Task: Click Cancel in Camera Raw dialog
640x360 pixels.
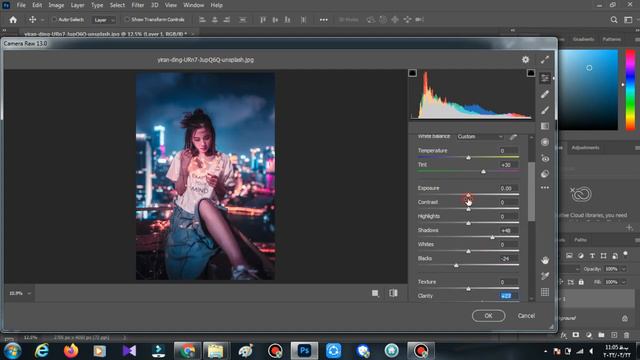Action: pyautogui.click(x=526, y=316)
